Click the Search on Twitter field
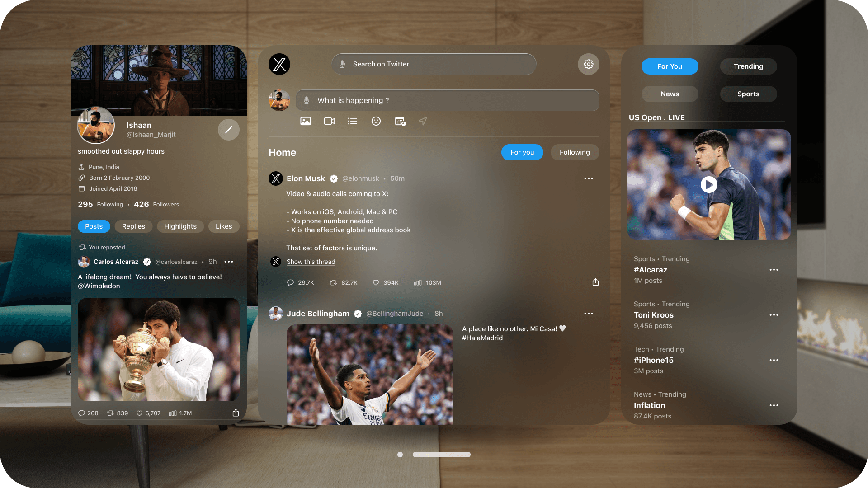This screenshot has width=868, height=488. (x=434, y=64)
